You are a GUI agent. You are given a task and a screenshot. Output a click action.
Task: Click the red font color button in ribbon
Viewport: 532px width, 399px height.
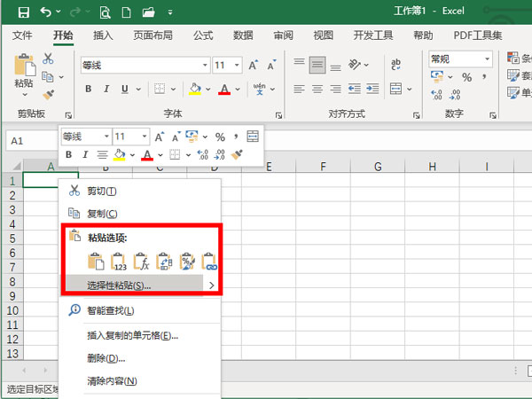pos(223,89)
